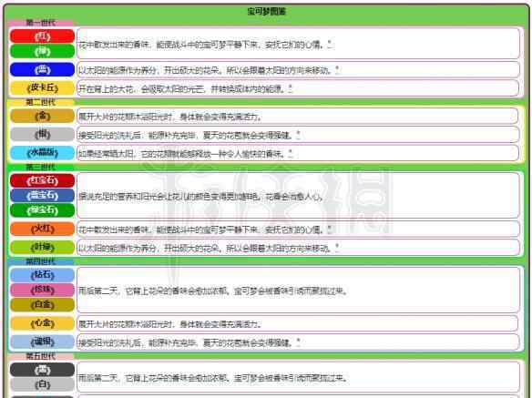Open the (蓝宝石) Sapphire version label
The image size is (532, 398).
tap(43, 196)
